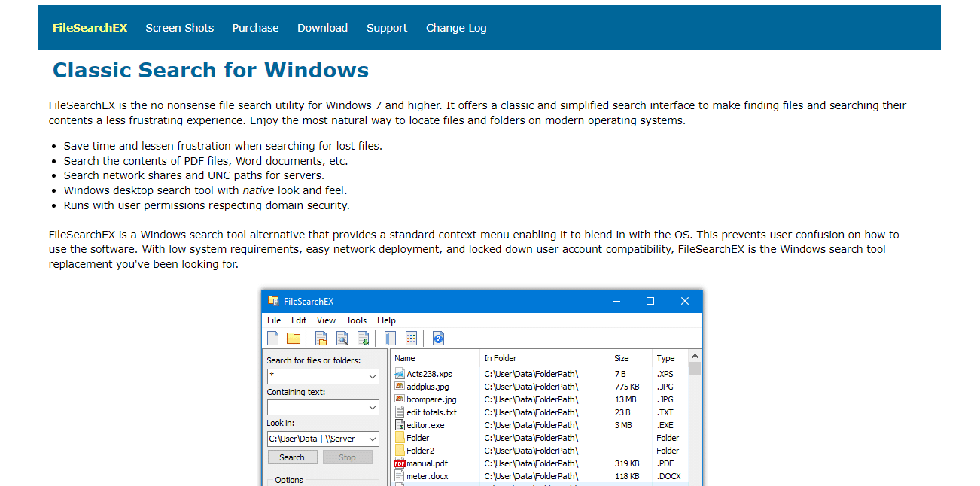Click the FileSearchEX brand link in navbar
This screenshot has height=486, width=980.
pos(90,28)
